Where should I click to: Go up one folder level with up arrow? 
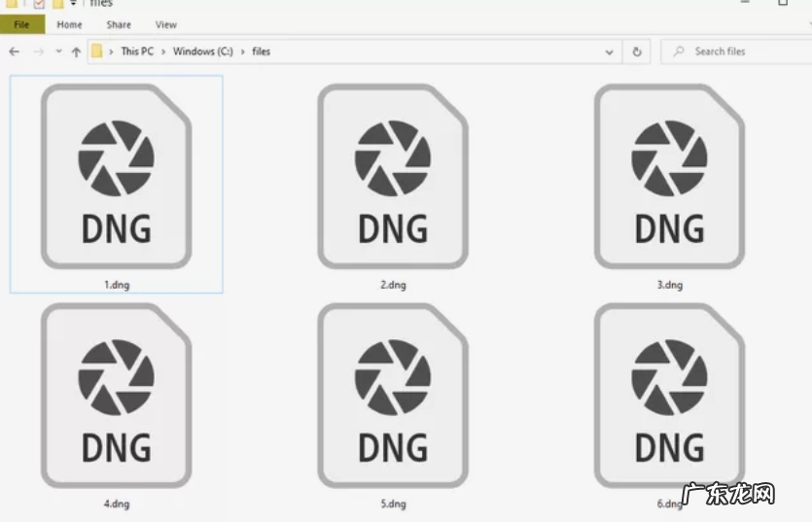tap(77, 52)
